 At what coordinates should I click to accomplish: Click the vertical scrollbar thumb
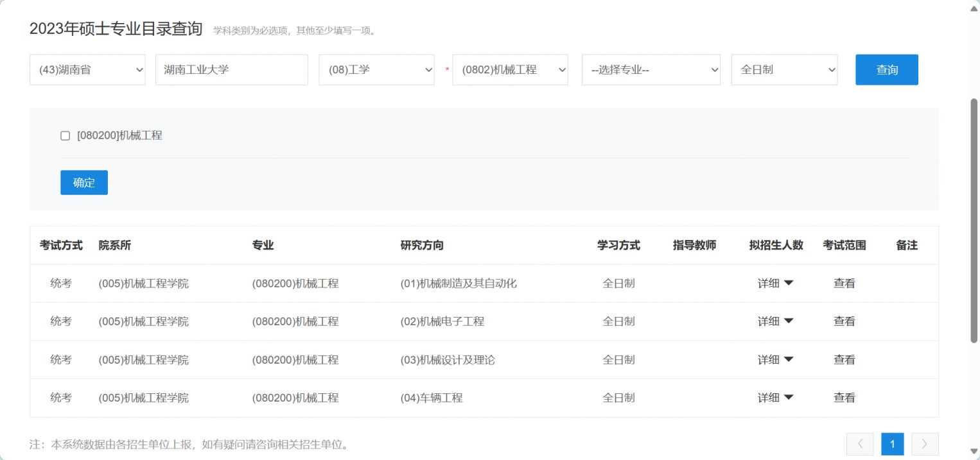tap(974, 220)
